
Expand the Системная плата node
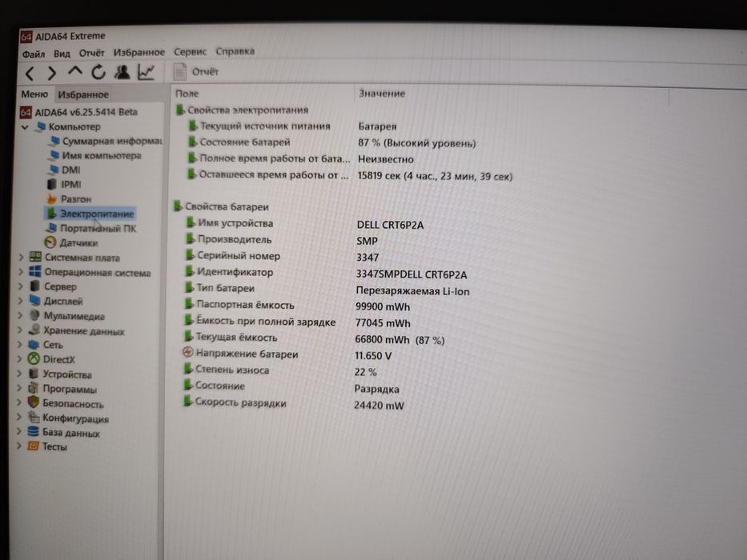point(21,257)
